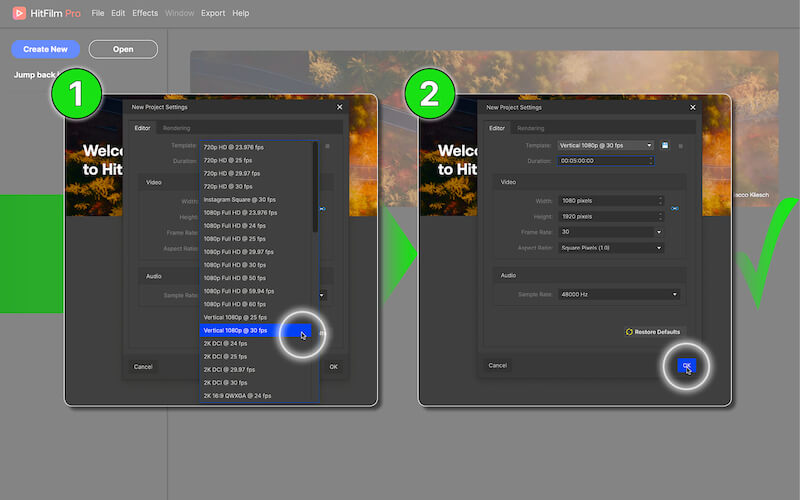Viewport: 800px width, 500px height.
Task: Click the template list scrollbar in left dialog
Action: (315, 187)
